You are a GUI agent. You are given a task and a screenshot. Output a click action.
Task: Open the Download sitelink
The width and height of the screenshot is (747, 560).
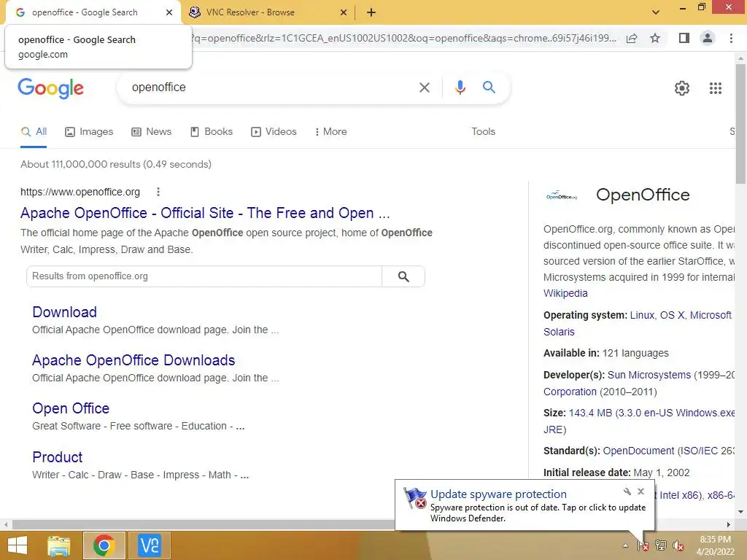64,312
